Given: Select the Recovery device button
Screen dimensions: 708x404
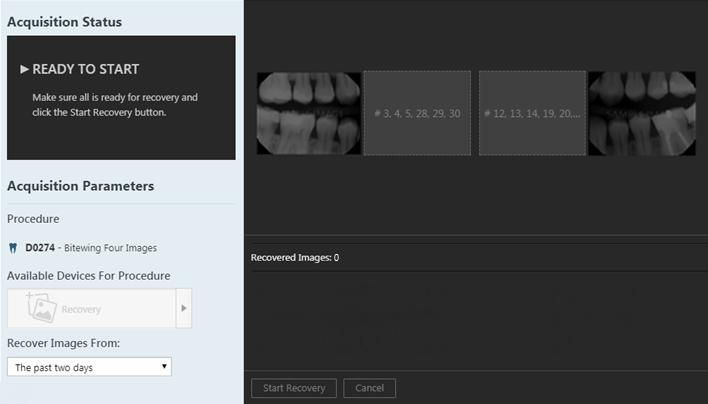Looking at the screenshot, I should tap(91, 309).
